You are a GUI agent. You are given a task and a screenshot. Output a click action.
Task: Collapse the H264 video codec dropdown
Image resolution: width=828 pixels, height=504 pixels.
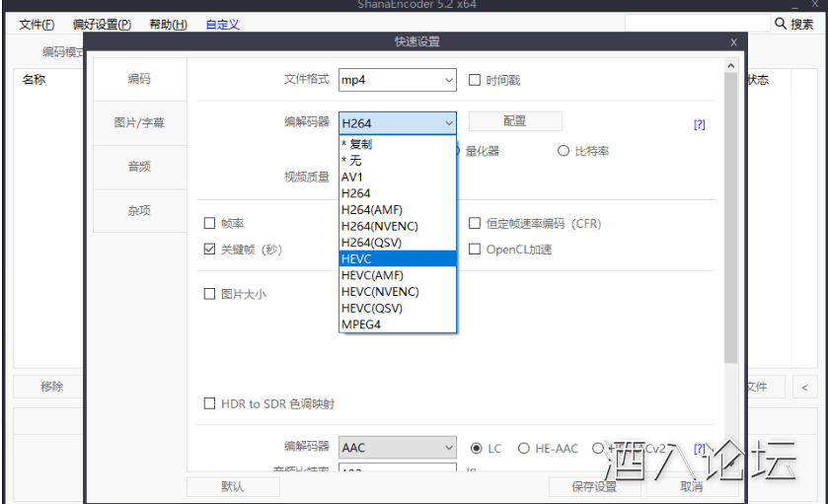coord(397,123)
